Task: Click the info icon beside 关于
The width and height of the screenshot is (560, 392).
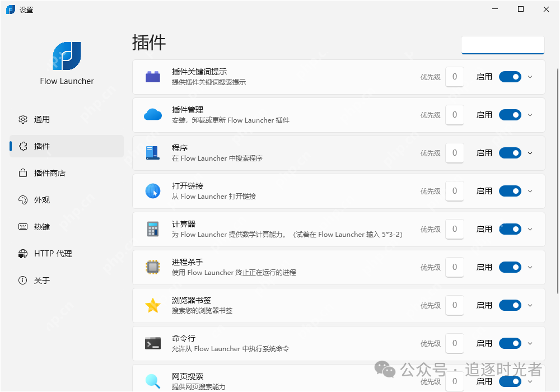Action: [x=23, y=281]
